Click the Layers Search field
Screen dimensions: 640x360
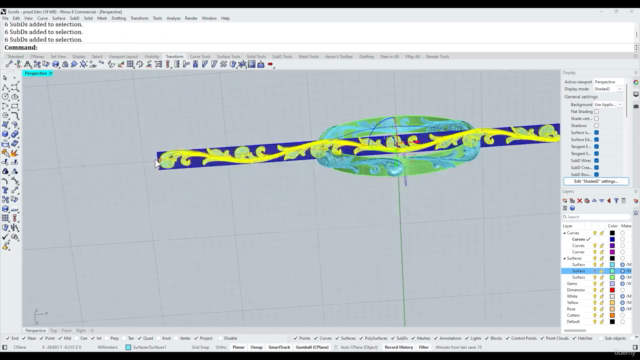[597, 217]
